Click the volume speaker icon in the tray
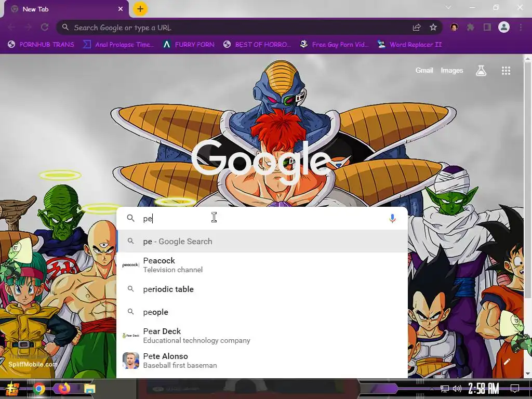Screen dimensions: 532x399 point(457,389)
